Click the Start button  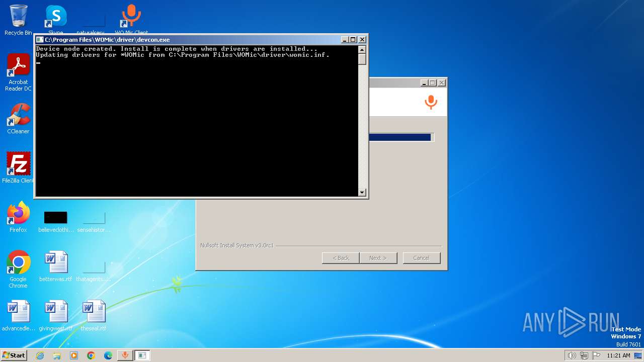14,355
